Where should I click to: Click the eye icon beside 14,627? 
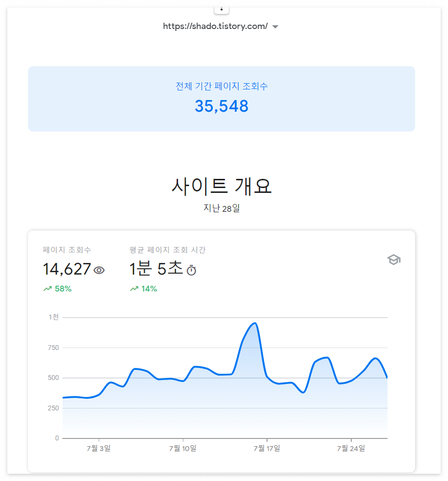tap(99, 270)
